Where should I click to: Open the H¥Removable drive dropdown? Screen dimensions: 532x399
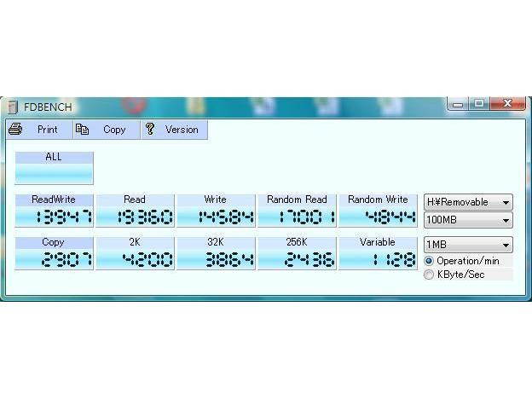point(468,202)
